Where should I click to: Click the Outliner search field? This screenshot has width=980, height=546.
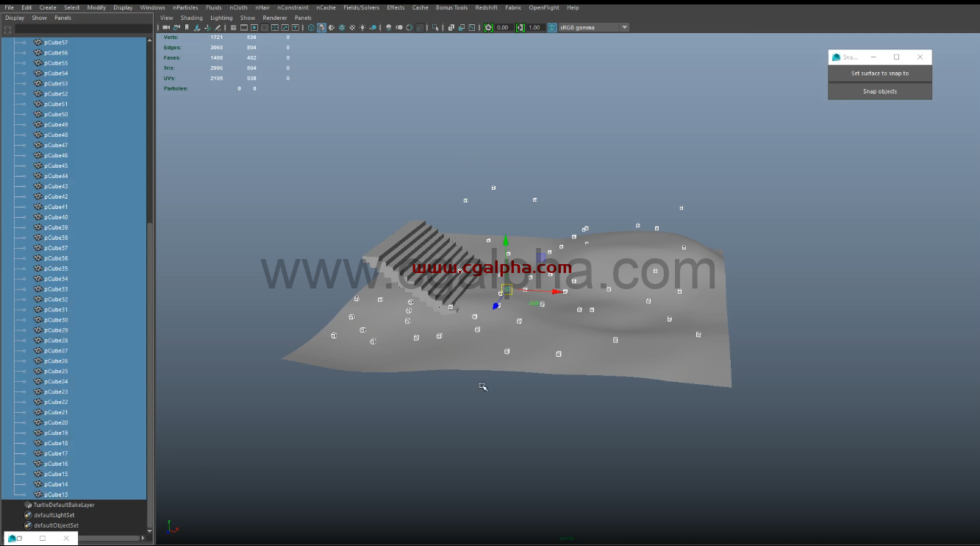(x=83, y=29)
